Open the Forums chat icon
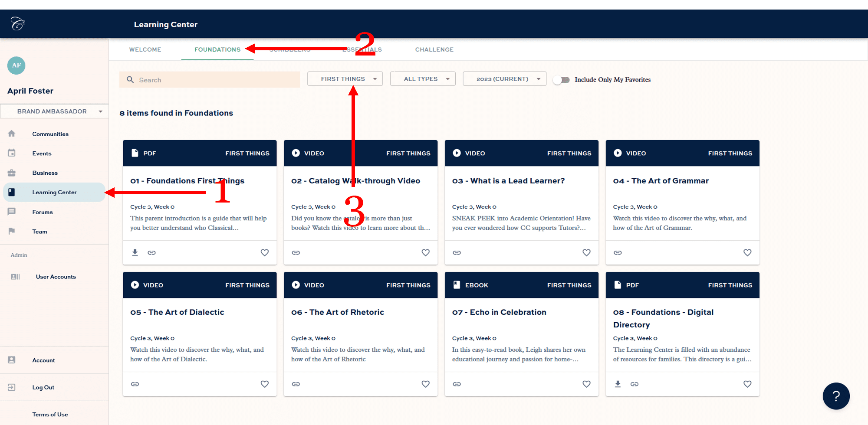 pos(12,212)
